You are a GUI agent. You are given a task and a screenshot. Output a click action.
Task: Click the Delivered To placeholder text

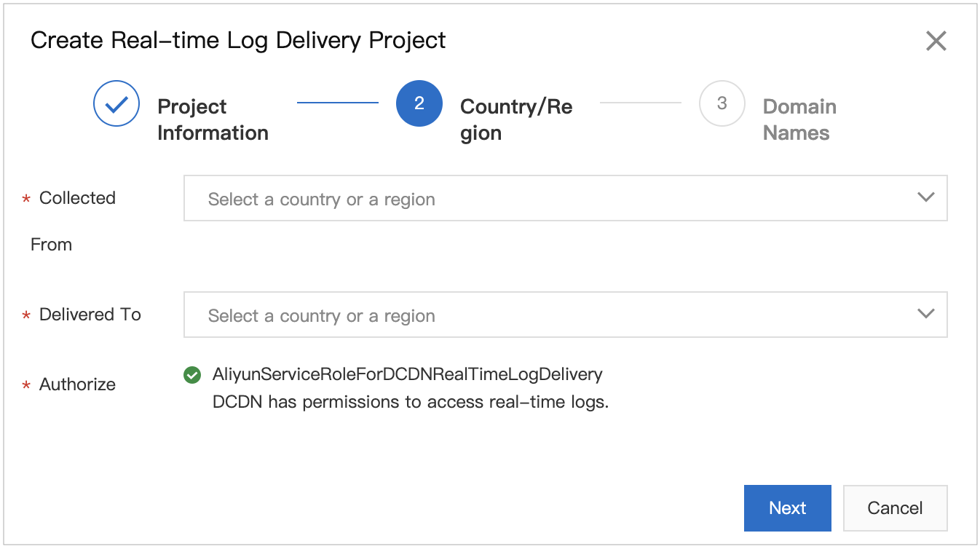click(321, 316)
